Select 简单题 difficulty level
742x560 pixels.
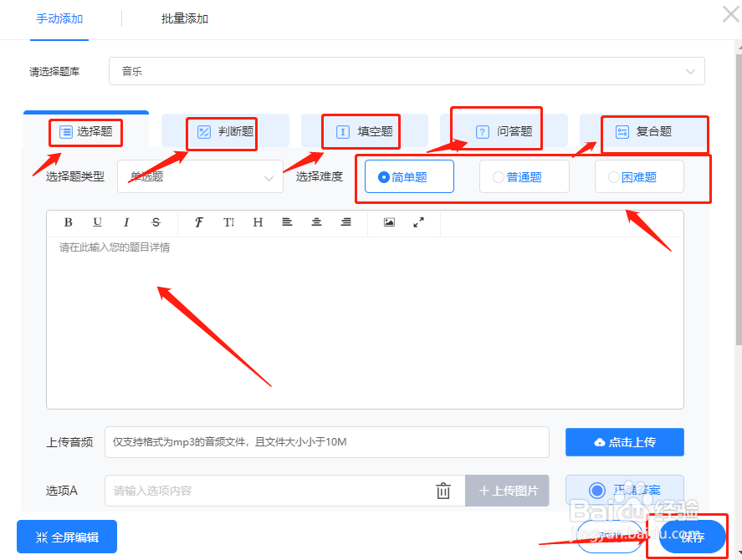coord(408,176)
